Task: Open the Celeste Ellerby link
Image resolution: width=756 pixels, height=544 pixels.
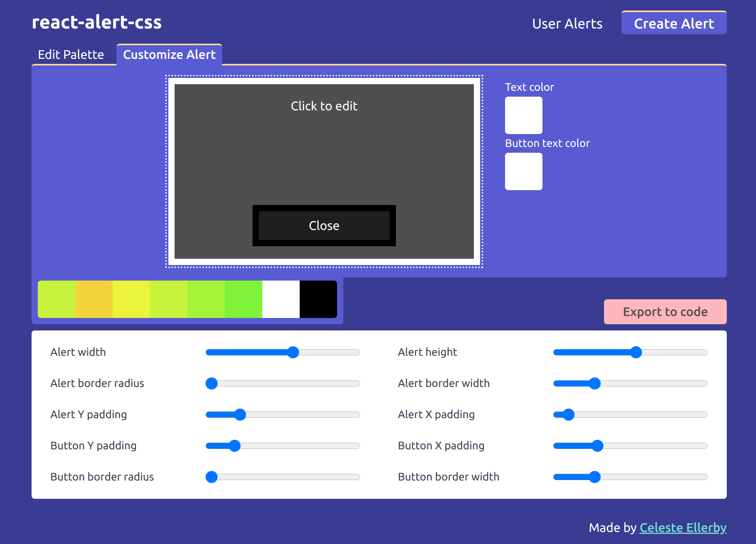Action: coord(683,527)
